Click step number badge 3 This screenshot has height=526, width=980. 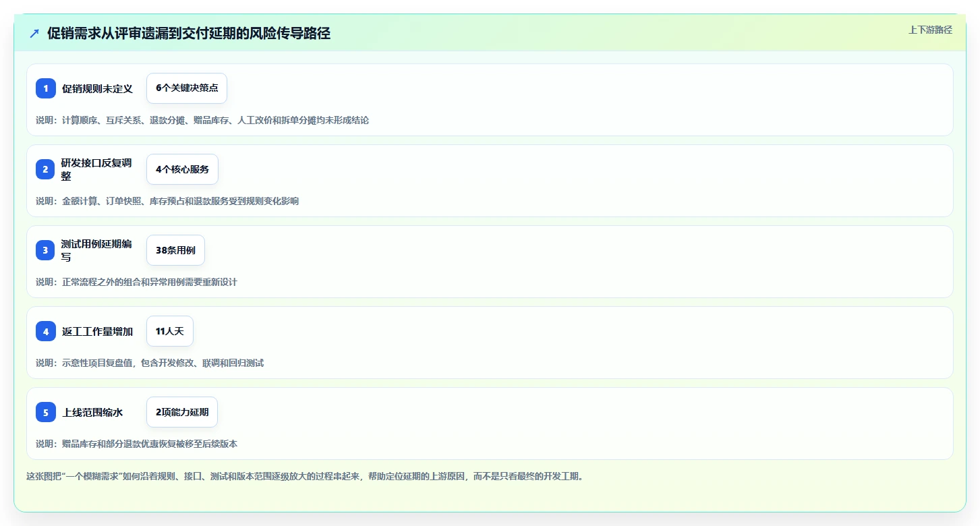click(x=46, y=250)
